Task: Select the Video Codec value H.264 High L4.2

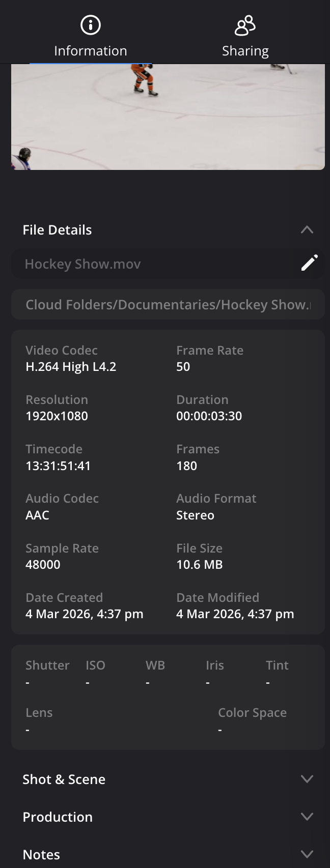Action: [71, 366]
